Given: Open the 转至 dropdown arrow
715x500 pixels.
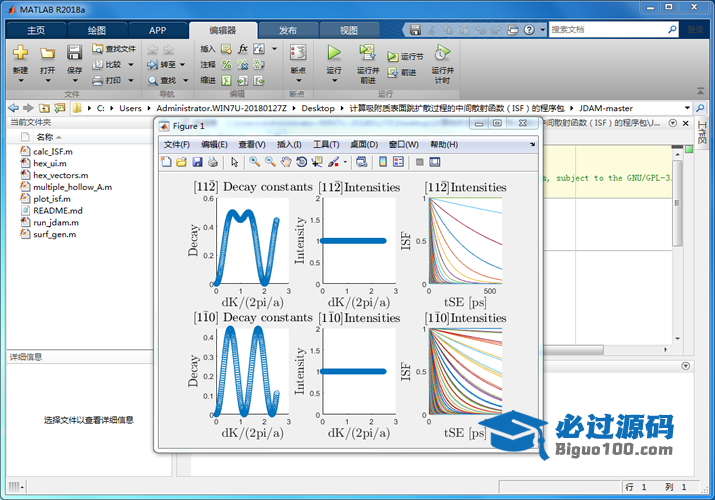Looking at the screenshot, I should tap(182, 65).
